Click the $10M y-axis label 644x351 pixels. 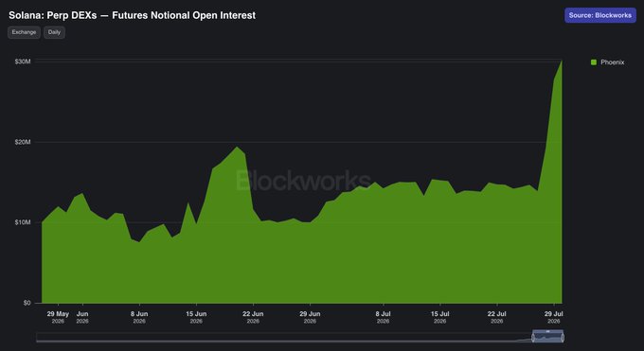pos(23,222)
